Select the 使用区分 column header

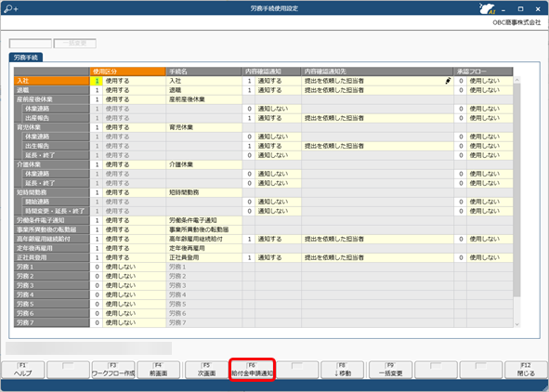coord(128,72)
